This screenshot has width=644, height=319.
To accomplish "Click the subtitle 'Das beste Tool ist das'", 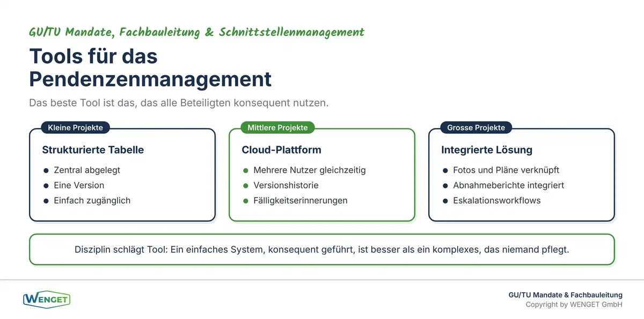I will coord(179,103).
